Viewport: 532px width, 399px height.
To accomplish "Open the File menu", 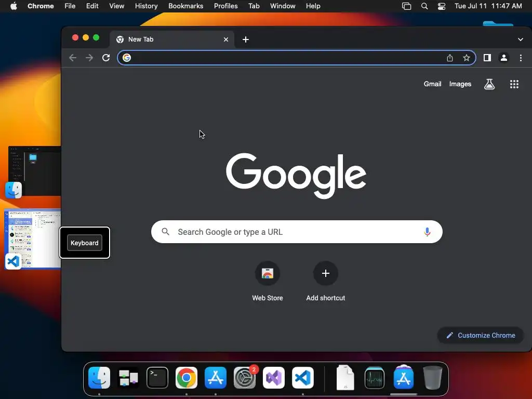I will 70,6.
